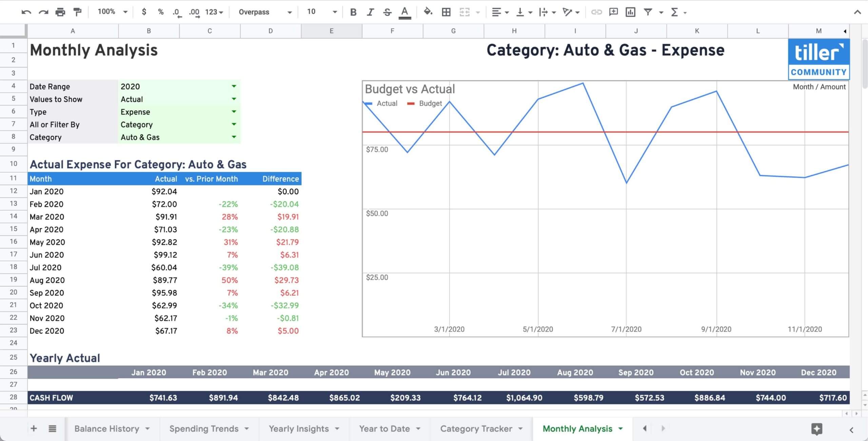This screenshot has width=868, height=441.
Task: Increase decimal places
Action: click(x=194, y=13)
